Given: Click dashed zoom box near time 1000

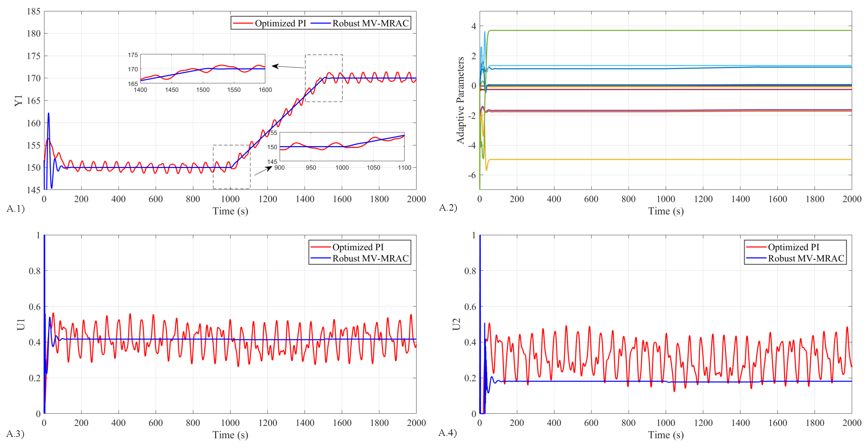Looking at the screenshot, I should (231, 167).
